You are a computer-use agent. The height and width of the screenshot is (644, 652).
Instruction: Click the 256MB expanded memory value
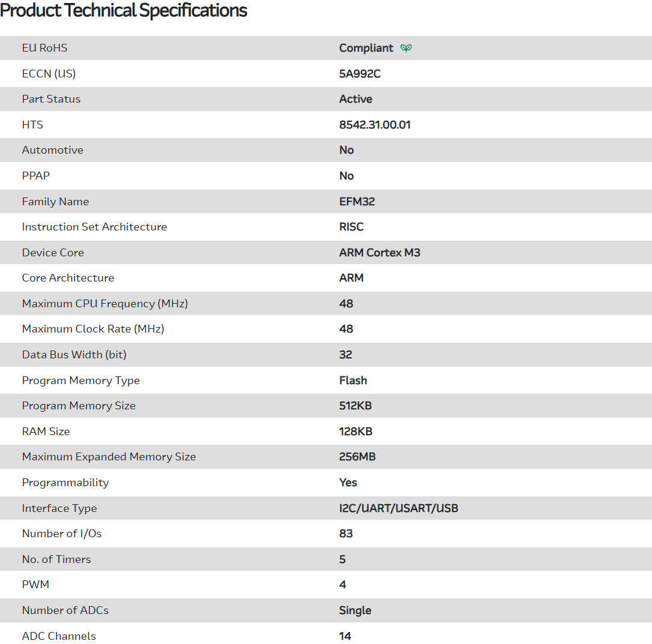click(x=357, y=457)
